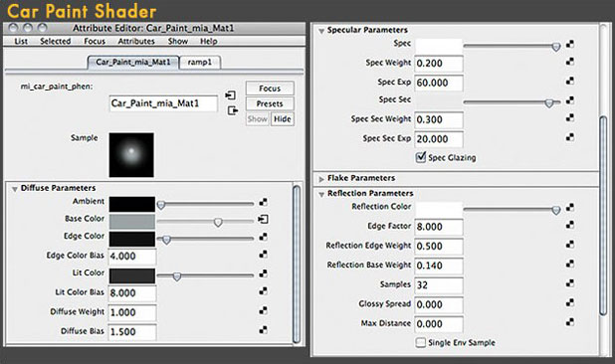615x364 pixels.
Task: Click the map button beside Lit Color
Action: pyautogui.click(x=263, y=273)
